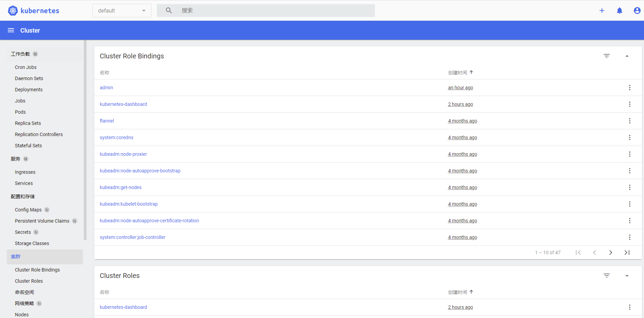Click the search magnifier icon

coord(169,11)
